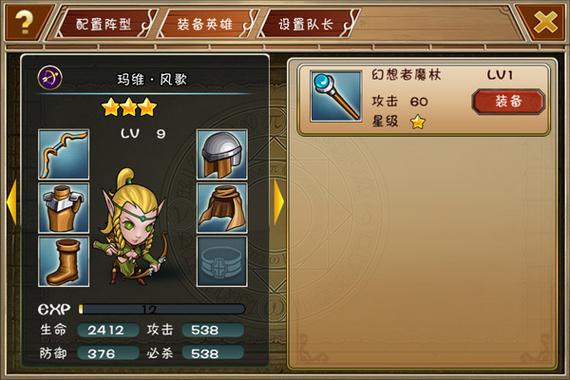Tap the archer class icon beside hero name
This screenshot has width=570, height=380.
click(x=50, y=78)
